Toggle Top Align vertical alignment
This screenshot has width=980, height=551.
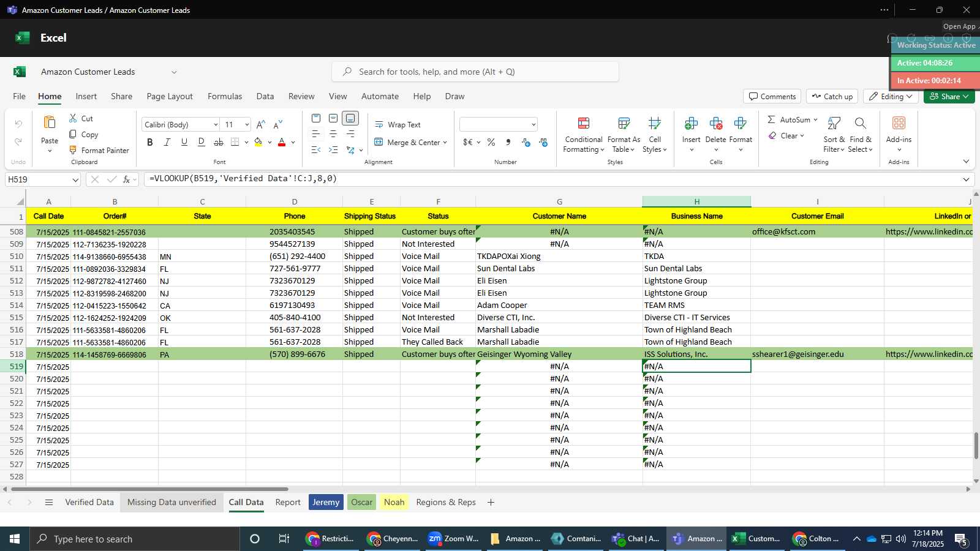pos(316,118)
